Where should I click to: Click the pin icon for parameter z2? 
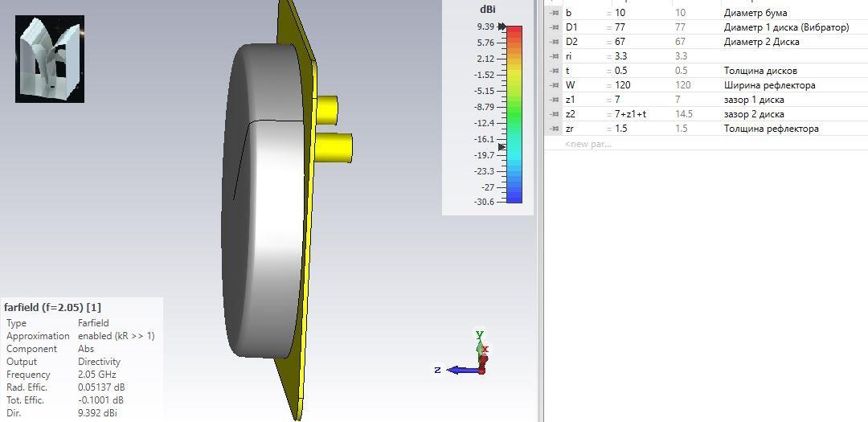click(554, 114)
